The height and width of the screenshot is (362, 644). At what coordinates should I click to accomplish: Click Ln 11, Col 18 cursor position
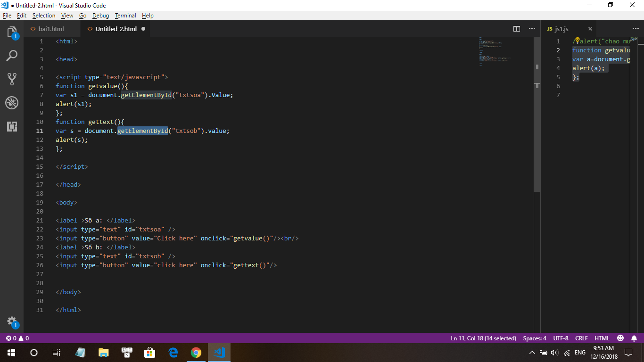click(x=483, y=338)
